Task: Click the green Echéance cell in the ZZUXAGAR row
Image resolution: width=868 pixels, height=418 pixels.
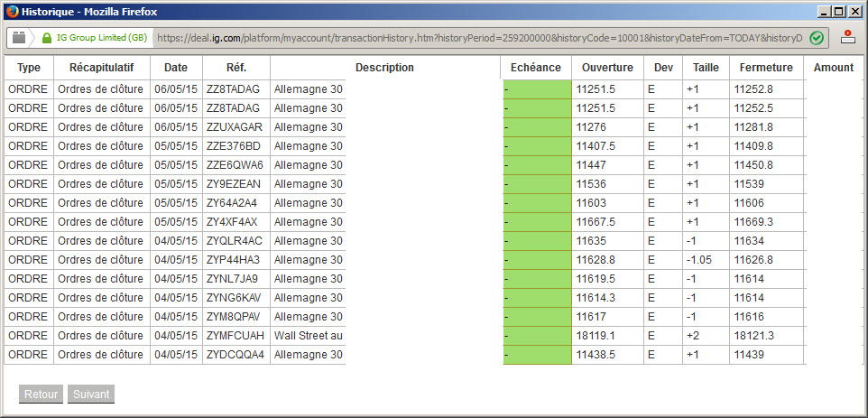Action: pyautogui.click(x=537, y=127)
